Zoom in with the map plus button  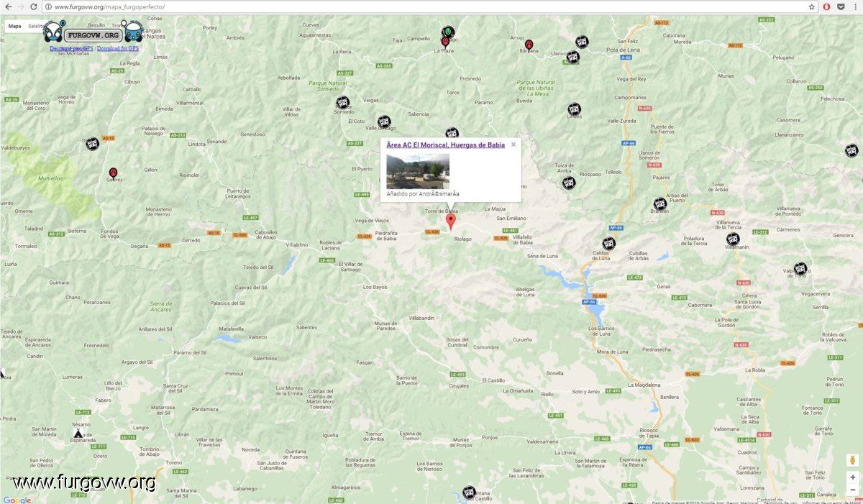tap(853, 477)
